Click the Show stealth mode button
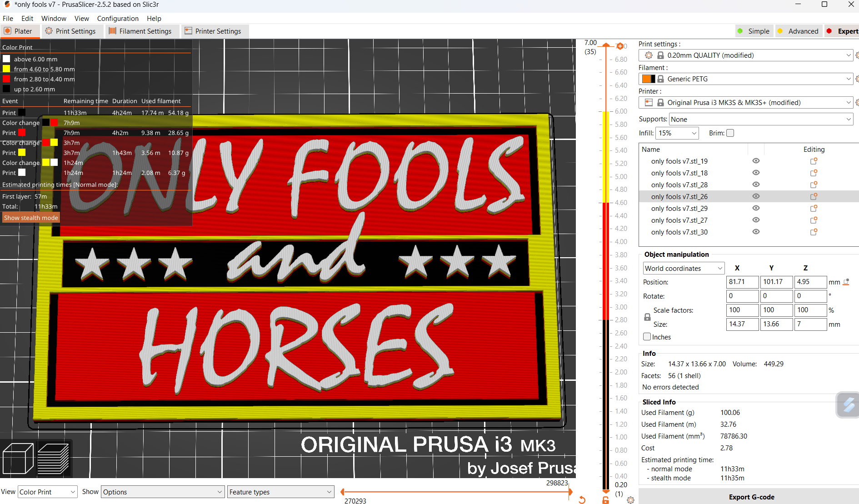 click(30, 218)
